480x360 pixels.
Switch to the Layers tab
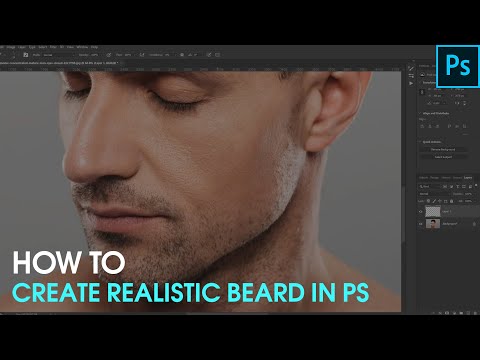[468, 178]
